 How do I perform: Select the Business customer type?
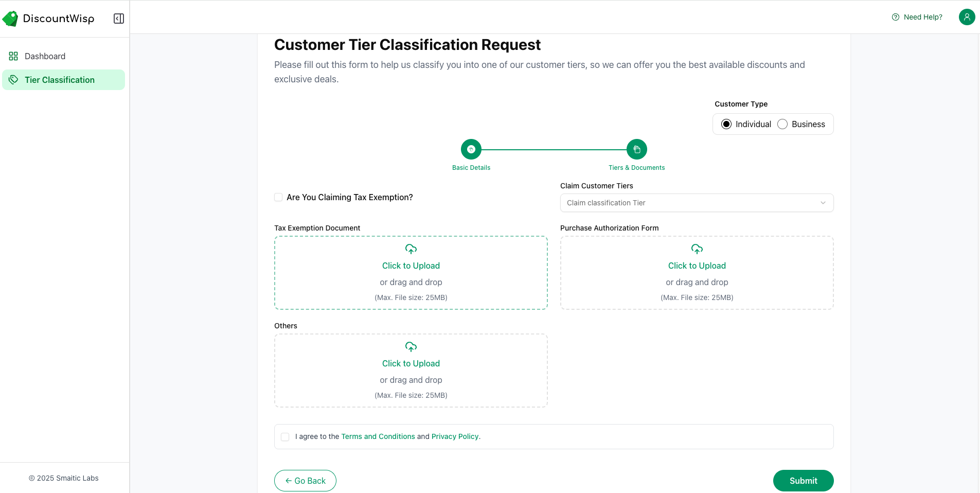pos(782,124)
